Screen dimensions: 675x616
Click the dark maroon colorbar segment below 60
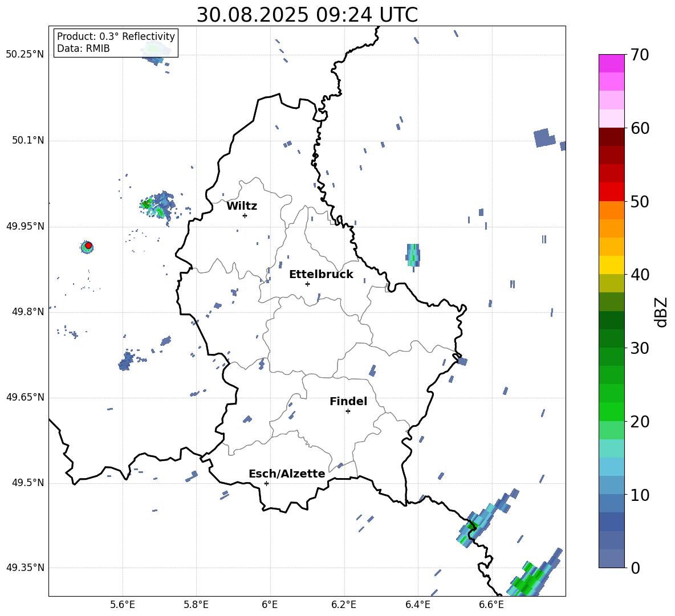tap(611, 136)
